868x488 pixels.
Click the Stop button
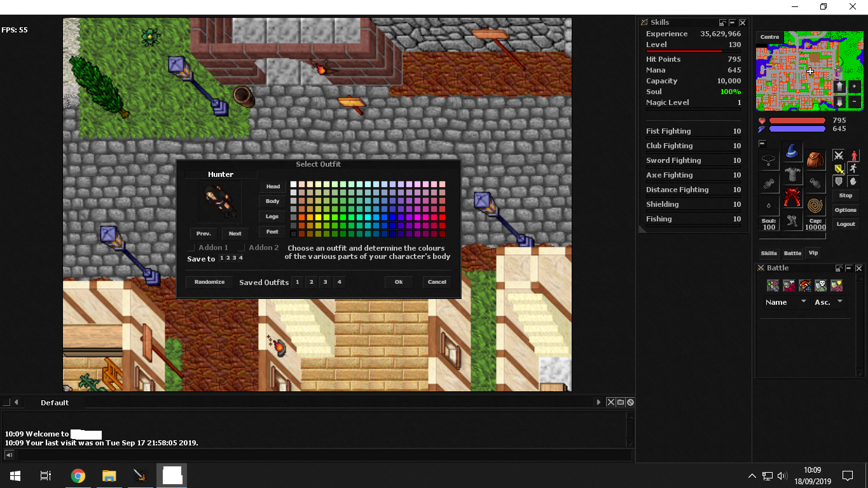(846, 196)
